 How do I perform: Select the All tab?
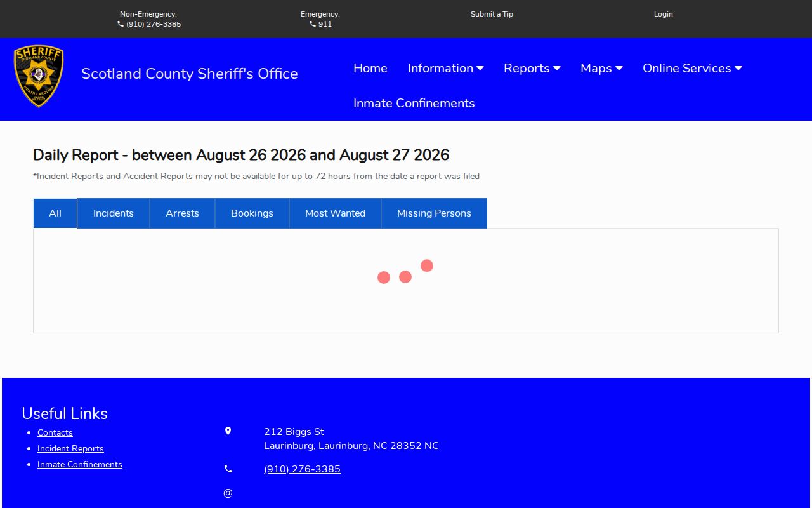click(55, 213)
